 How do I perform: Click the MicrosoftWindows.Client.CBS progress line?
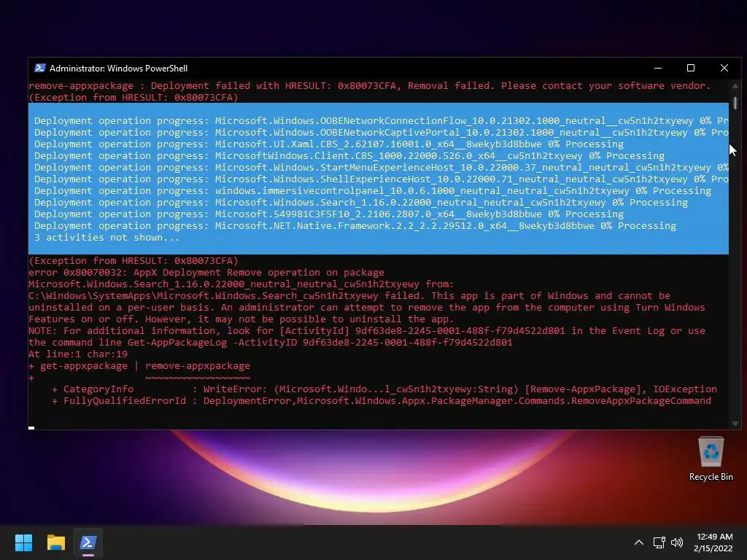point(349,156)
